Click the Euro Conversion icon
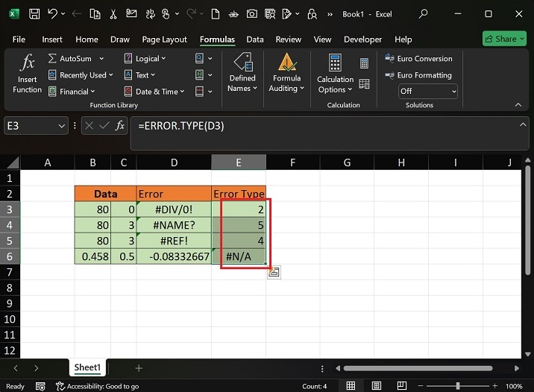This screenshot has width=534, height=392. tap(391, 59)
